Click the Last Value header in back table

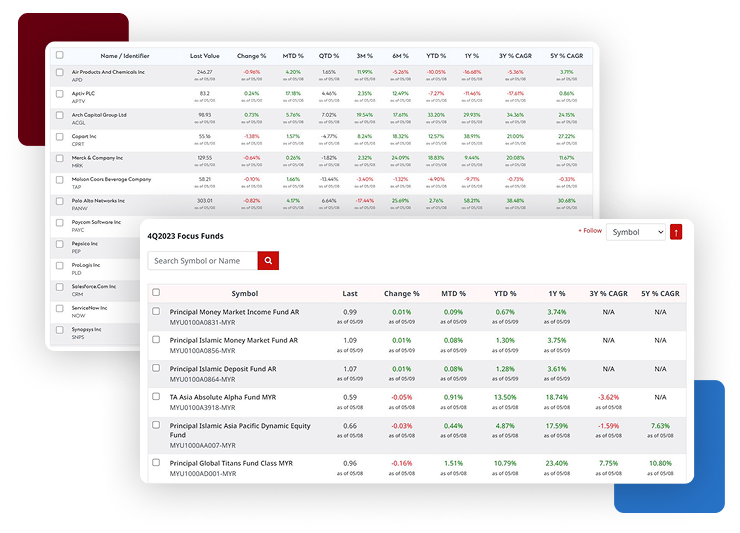click(205, 56)
